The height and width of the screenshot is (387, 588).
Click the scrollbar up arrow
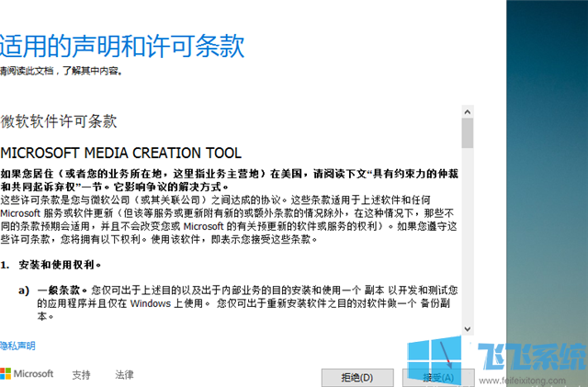click(x=467, y=110)
